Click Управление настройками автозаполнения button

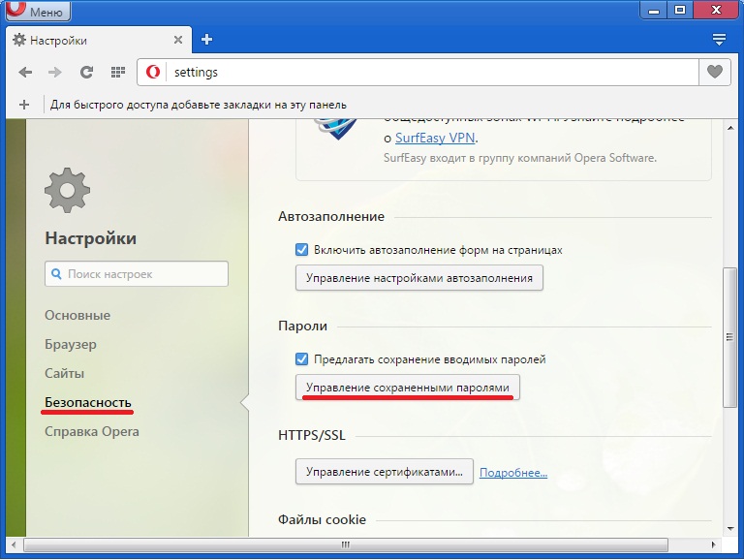coord(418,278)
